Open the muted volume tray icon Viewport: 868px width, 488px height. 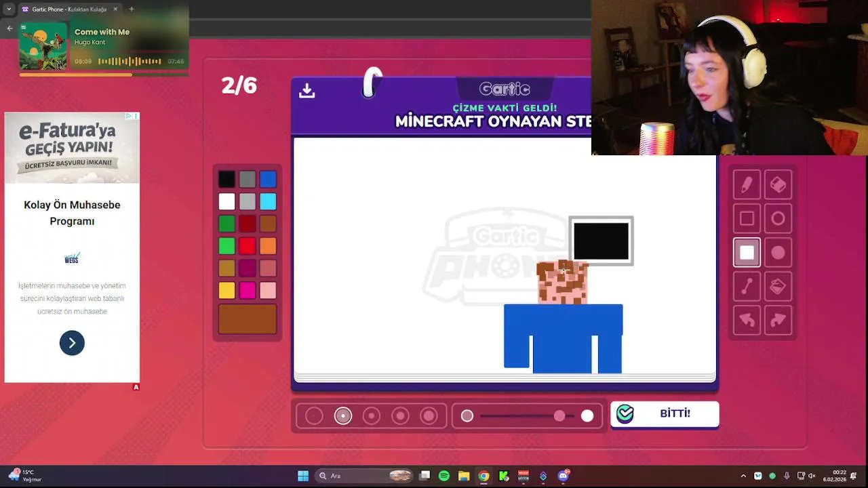coord(812,476)
